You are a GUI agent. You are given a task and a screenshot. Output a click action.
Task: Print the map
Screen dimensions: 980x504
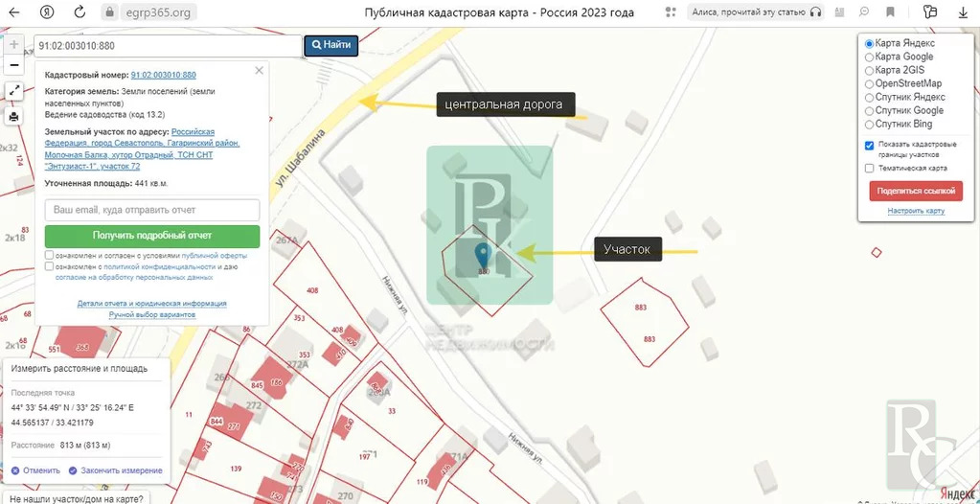(14, 116)
